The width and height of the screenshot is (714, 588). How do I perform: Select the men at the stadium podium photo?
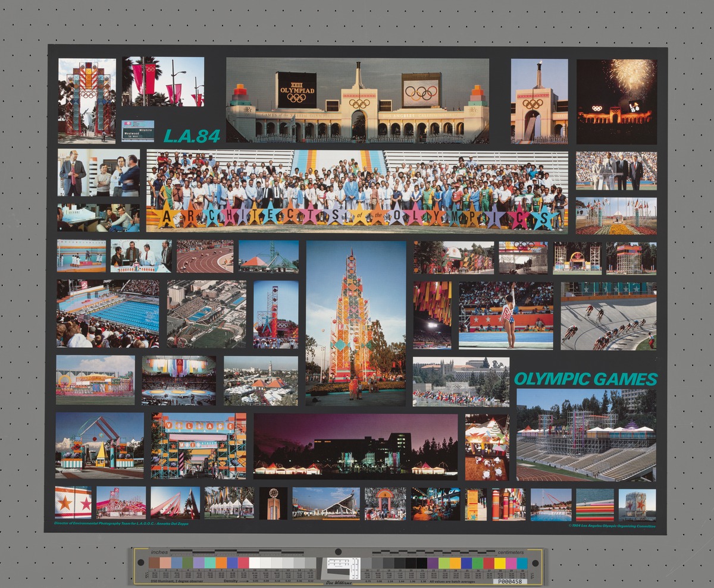(616, 171)
